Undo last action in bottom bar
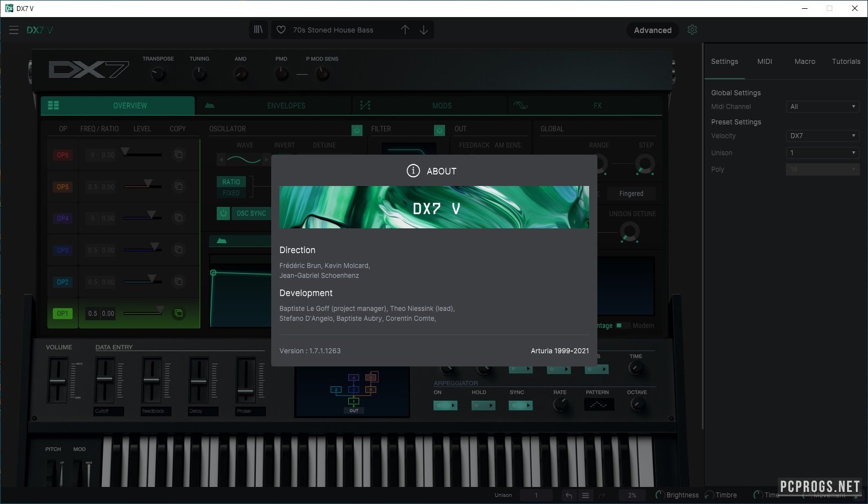The width and height of the screenshot is (868, 504). [569, 495]
